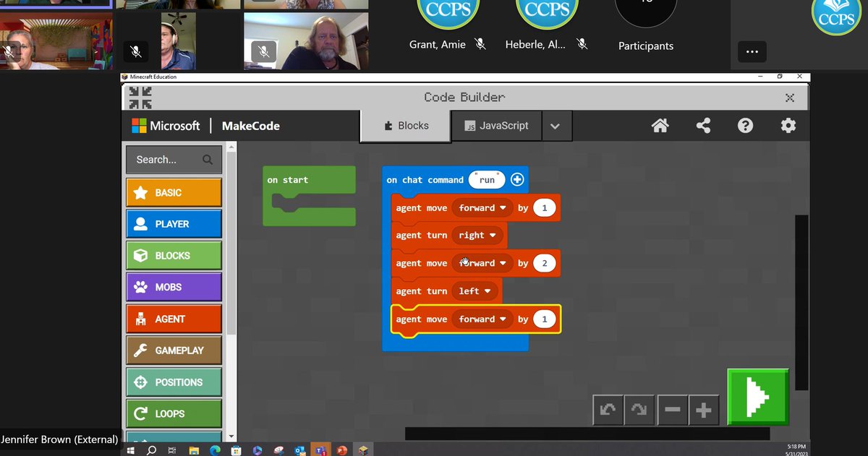Open the direction dropdown on move by 2
Image resolution: width=868 pixels, height=456 pixels.
[x=482, y=263]
